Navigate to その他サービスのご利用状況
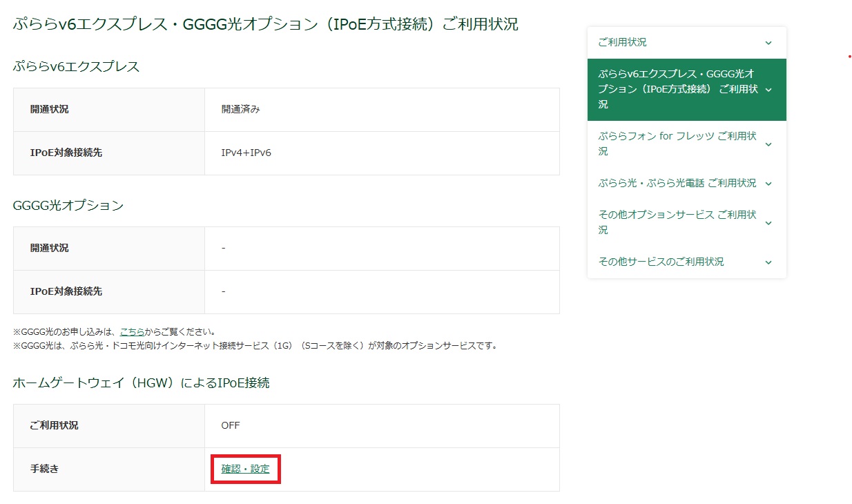This screenshot has height=504, width=852. (x=661, y=262)
